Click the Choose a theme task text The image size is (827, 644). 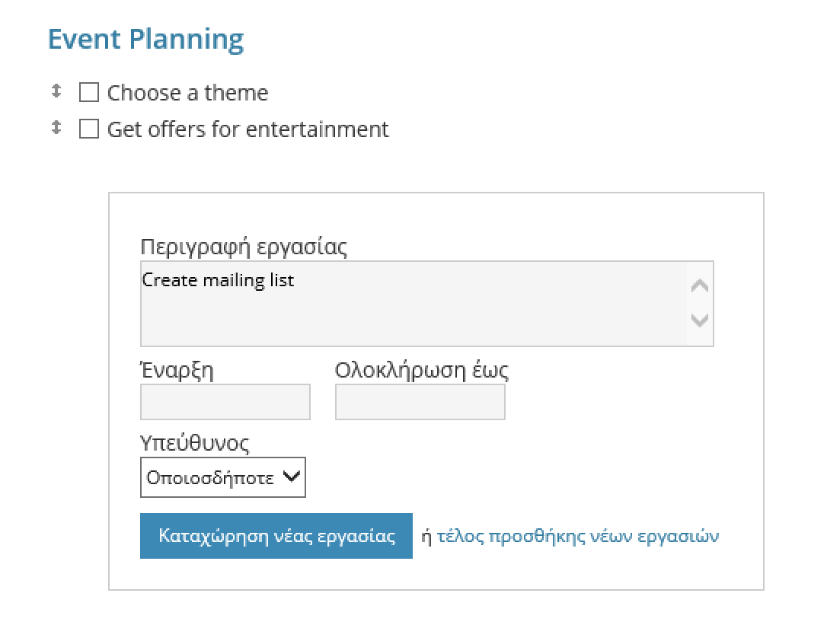pyautogui.click(x=187, y=93)
